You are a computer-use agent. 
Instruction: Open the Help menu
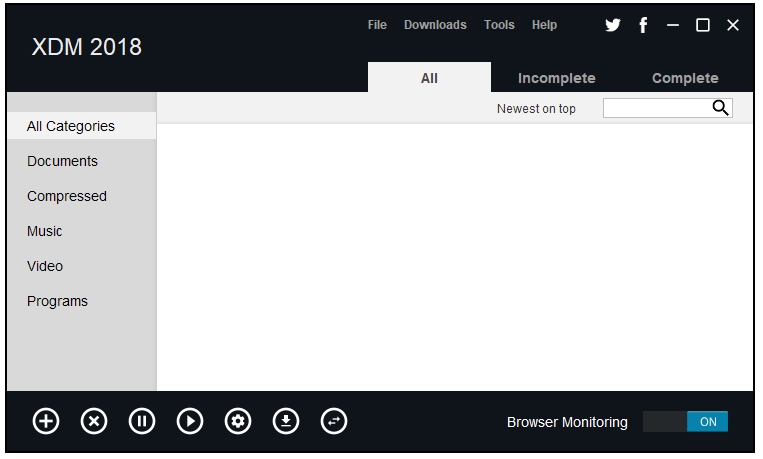(x=544, y=25)
